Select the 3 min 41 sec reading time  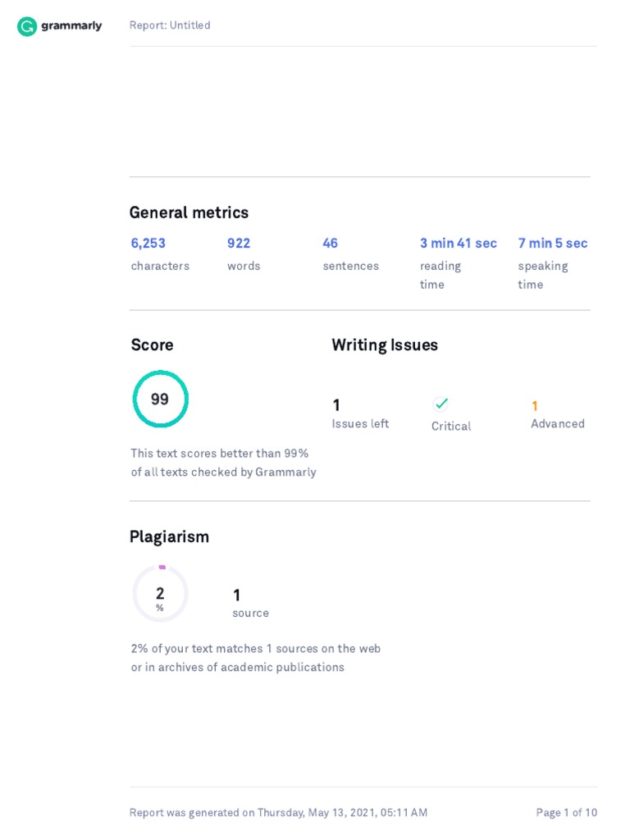(x=458, y=243)
